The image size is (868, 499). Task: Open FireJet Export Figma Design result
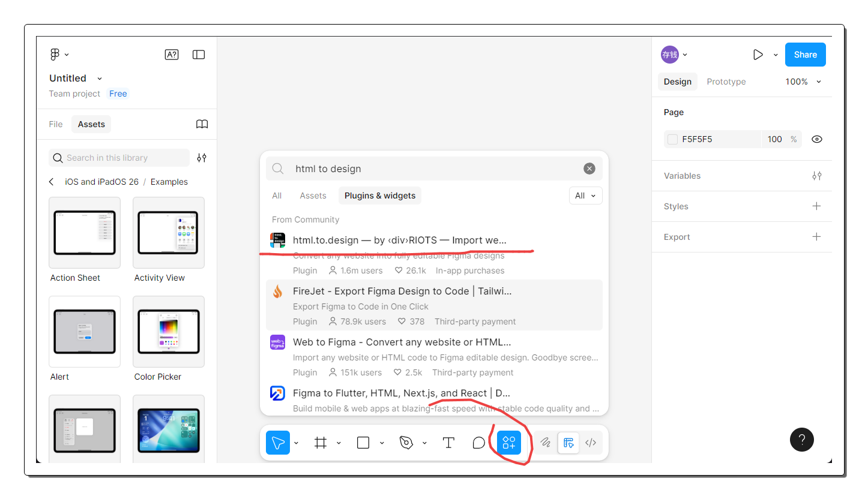coord(435,305)
